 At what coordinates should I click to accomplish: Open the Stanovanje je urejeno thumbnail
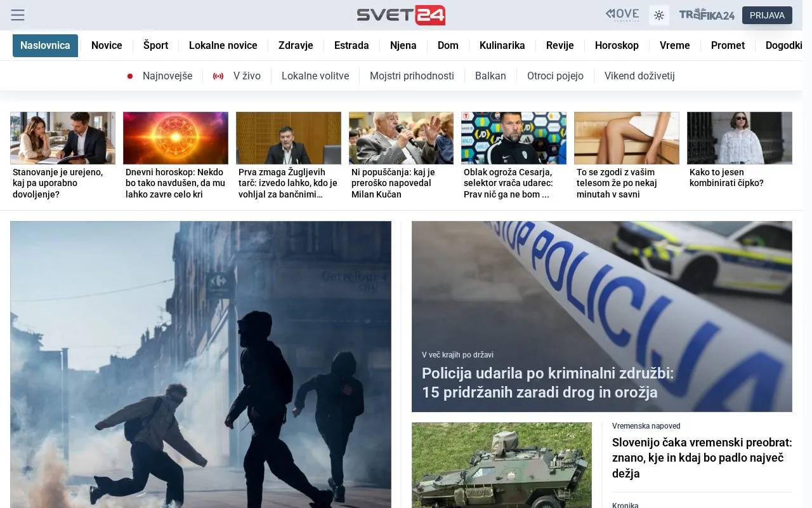tap(63, 138)
